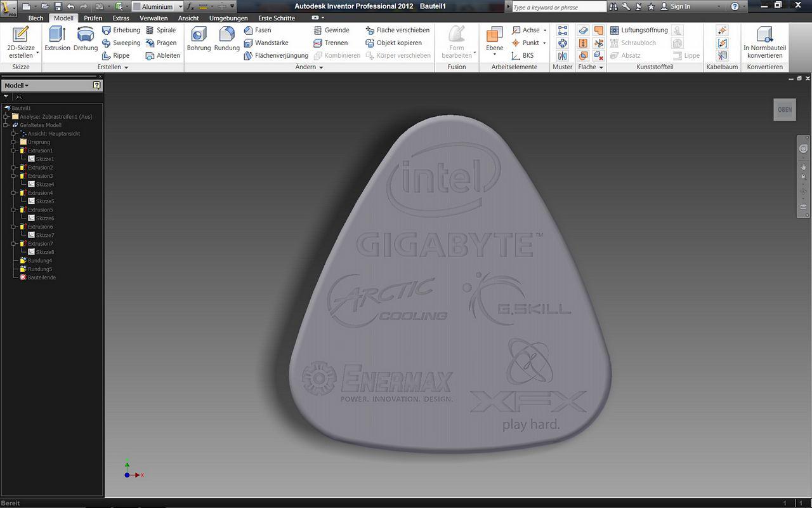
Task: Apply the Fasen (chamfer) tool
Action: click(x=258, y=30)
